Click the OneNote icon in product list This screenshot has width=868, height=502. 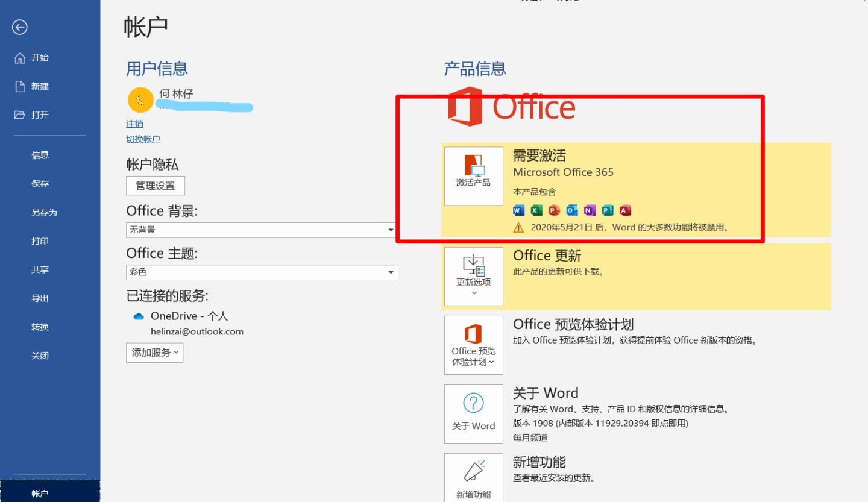click(x=590, y=210)
